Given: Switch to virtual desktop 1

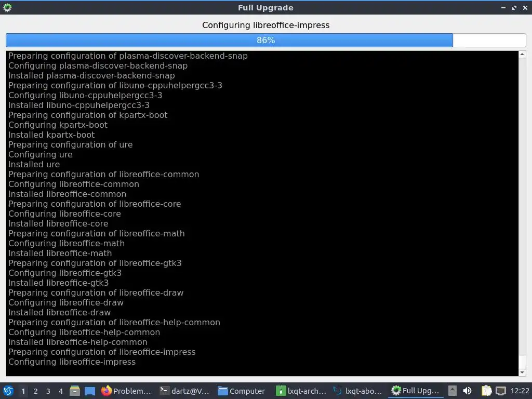Looking at the screenshot, I should (x=23, y=391).
